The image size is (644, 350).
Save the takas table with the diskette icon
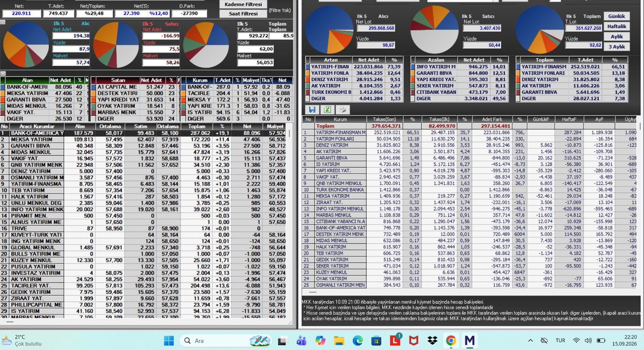tap(312, 109)
